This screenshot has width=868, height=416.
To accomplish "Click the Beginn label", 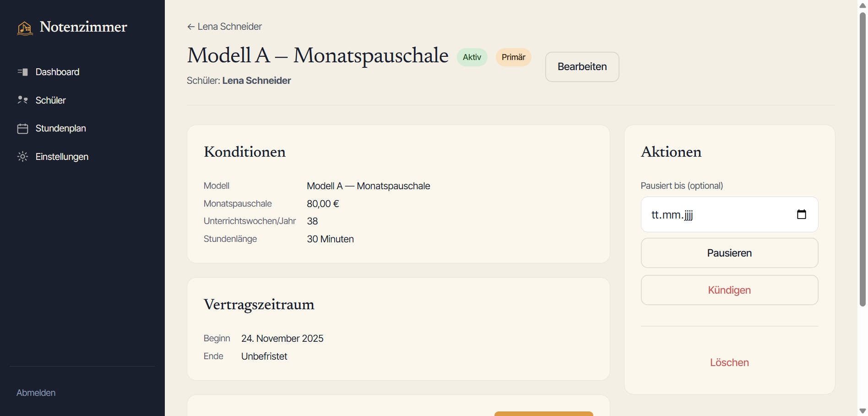I will click(x=217, y=338).
